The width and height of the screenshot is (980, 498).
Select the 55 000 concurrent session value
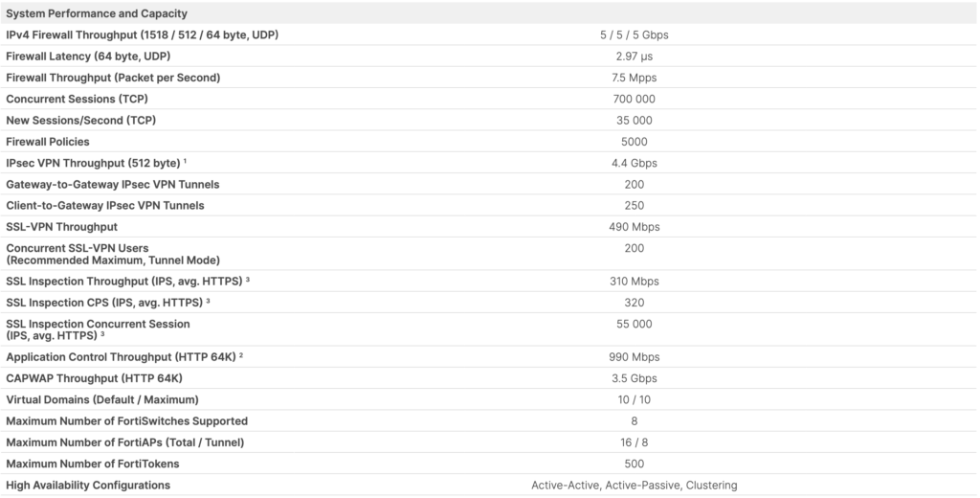[x=635, y=324]
